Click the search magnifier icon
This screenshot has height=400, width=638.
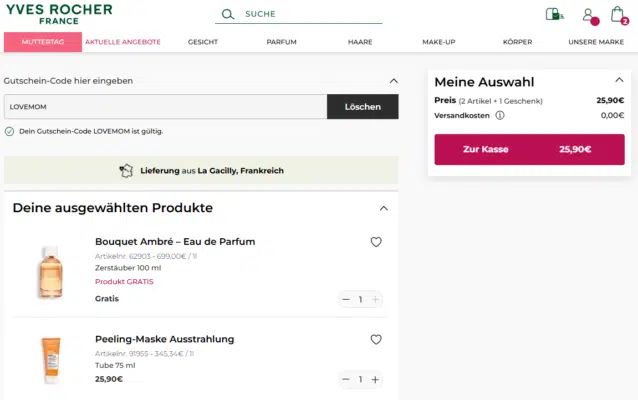[228, 14]
